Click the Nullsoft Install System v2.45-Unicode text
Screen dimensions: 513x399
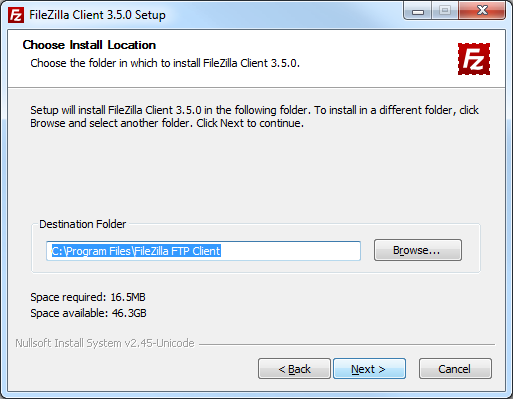click(105, 343)
